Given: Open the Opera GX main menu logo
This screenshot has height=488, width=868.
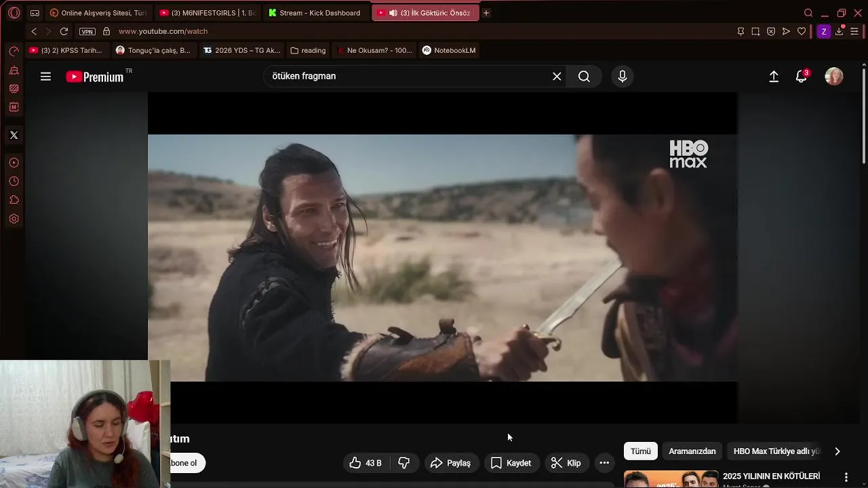Looking at the screenshot, I should [x=14, y=13].
